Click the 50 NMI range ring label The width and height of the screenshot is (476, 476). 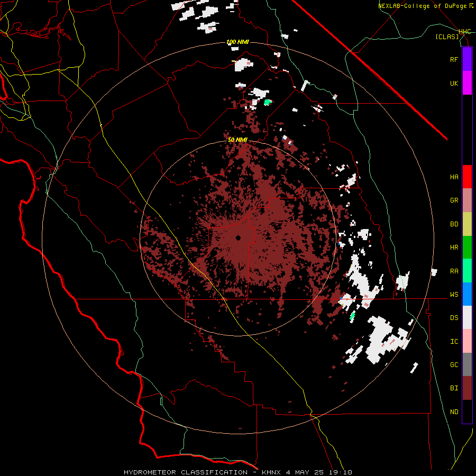[x=237, y=140]
